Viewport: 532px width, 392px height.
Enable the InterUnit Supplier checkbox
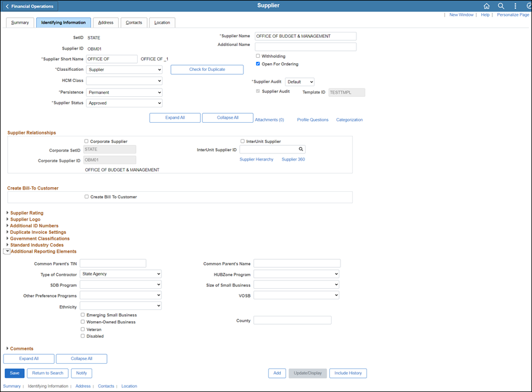point(242,141)
